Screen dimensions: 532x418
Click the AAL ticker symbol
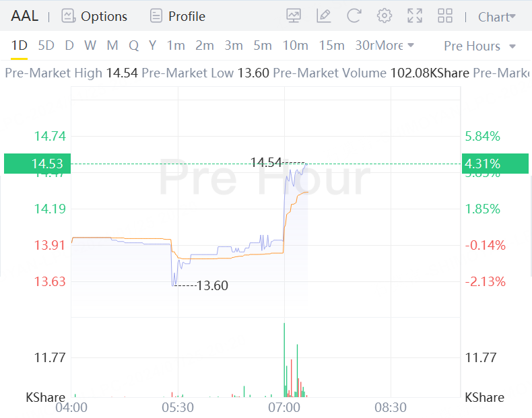point(25,16)
